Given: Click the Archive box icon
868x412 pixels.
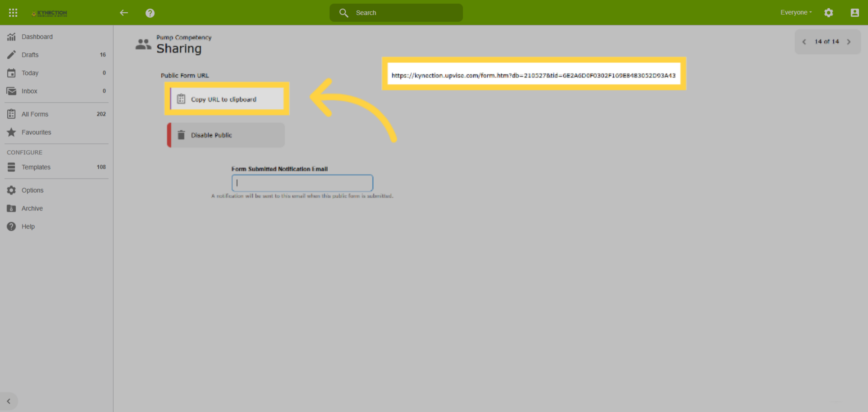Looking at the screenshot, I should click(x=12, y=208).
